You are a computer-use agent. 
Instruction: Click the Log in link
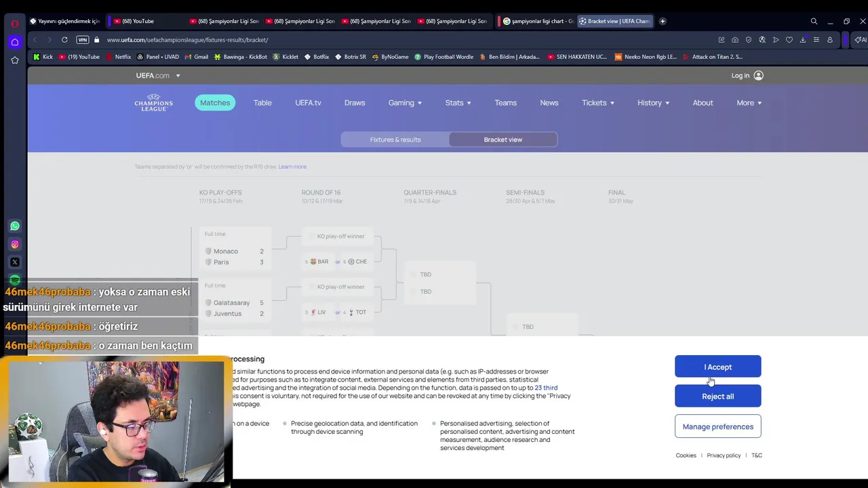point(747,75)
